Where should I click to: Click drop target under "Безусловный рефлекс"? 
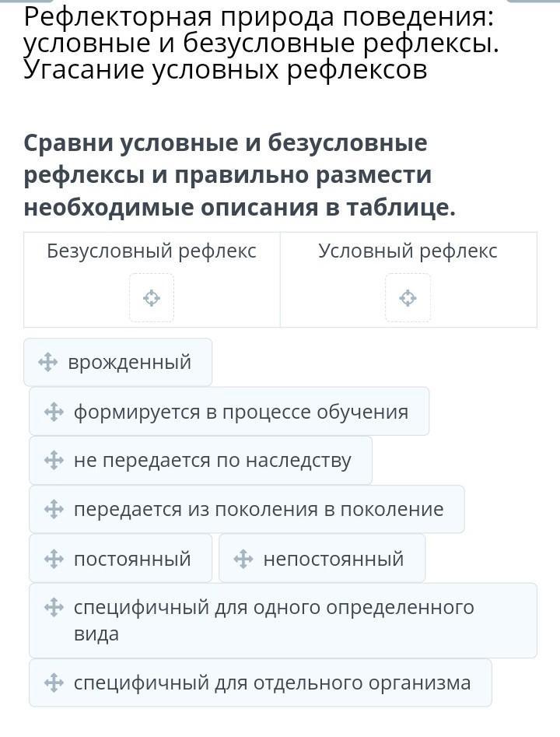tap(152, 297)
